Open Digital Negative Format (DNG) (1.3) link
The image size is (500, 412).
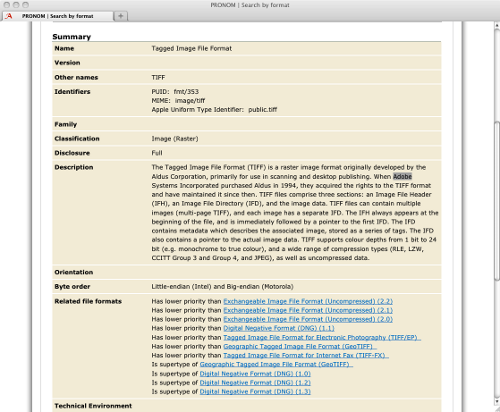click(255, 392)
